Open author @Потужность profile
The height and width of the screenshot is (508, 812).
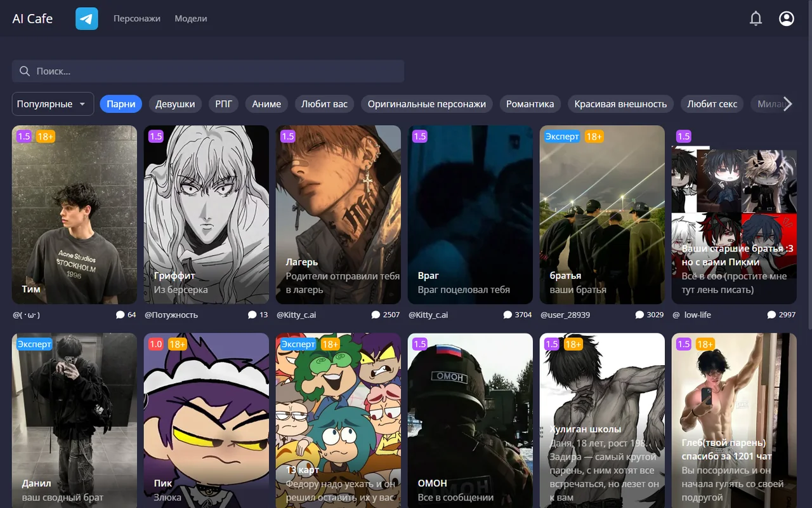171,315
